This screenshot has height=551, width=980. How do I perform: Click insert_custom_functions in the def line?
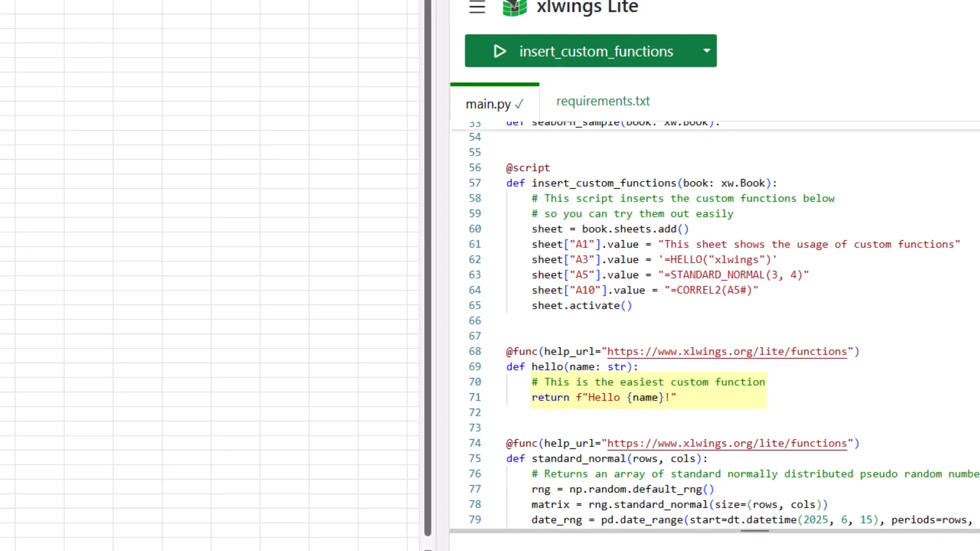(x=604, y=183)
